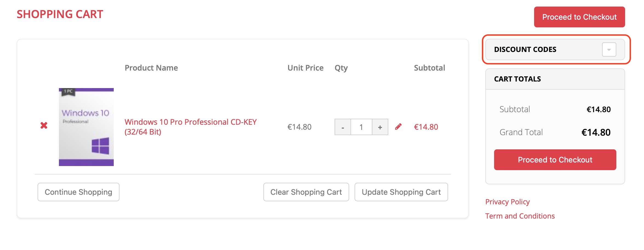Click the red item subtotal price
This screenshot has height=250, width=644.
pos(426,127)
